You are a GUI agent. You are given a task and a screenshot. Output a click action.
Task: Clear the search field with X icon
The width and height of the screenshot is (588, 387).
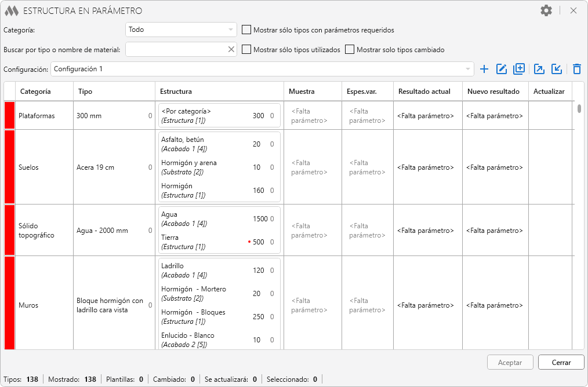pos(231,50)
